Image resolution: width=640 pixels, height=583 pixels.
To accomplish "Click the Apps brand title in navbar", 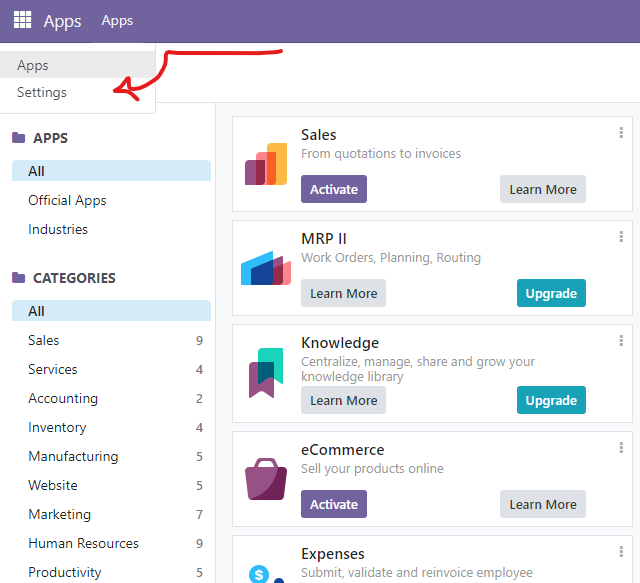I will [62, 21].
